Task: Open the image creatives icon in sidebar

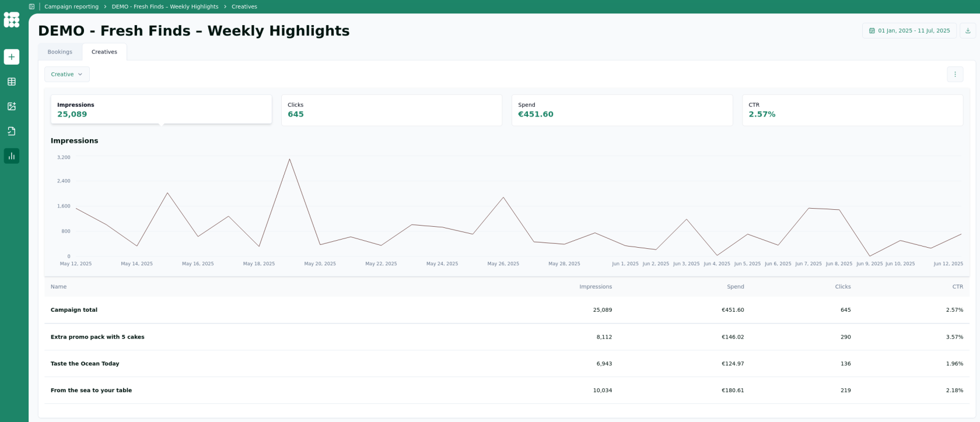Action: pos(12,106)
